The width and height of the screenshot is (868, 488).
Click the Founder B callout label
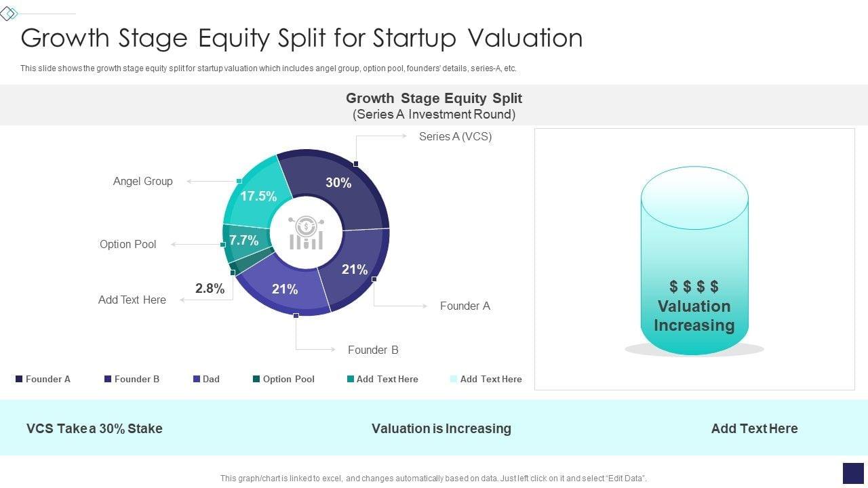[373, 350]
